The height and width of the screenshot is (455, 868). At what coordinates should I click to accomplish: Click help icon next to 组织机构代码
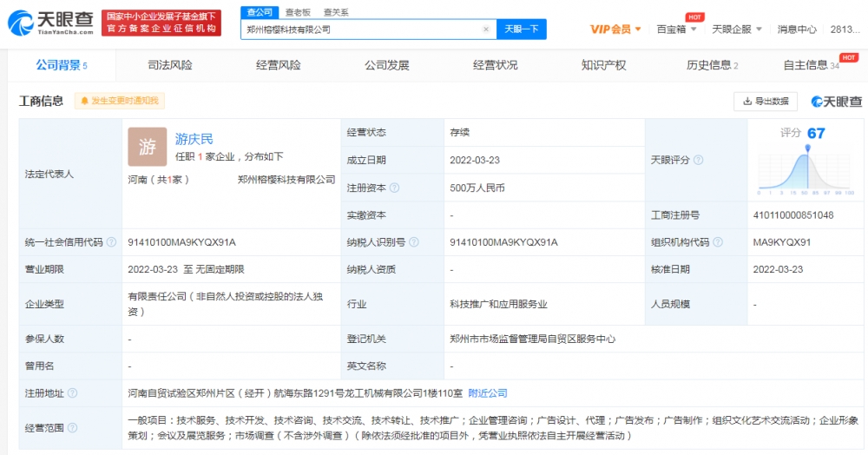[718, 242]
